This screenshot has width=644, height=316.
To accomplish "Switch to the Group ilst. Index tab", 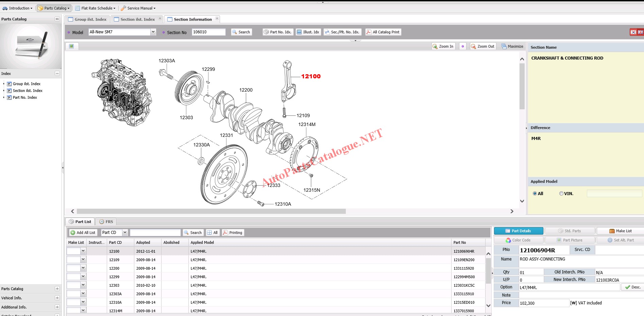I will point(87,19).
